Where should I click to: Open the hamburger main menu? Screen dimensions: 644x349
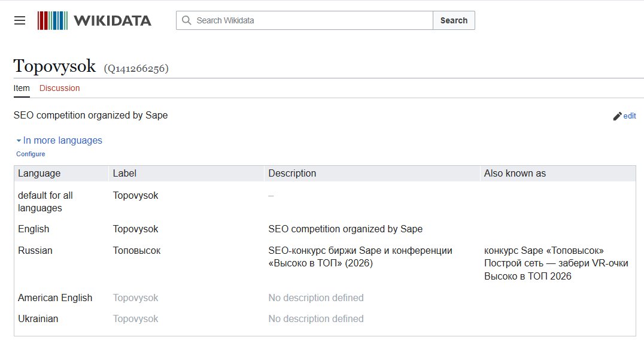[20, 20]
